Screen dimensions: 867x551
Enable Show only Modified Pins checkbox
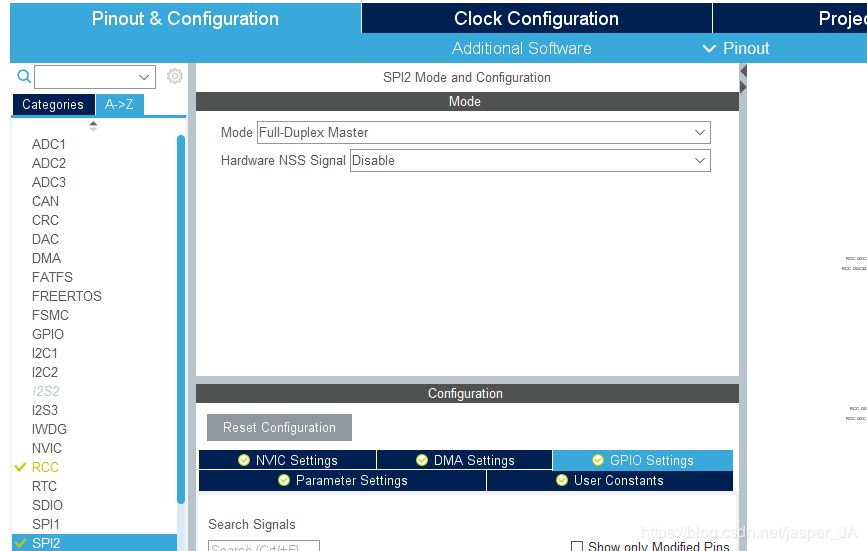tap(577, 546)
